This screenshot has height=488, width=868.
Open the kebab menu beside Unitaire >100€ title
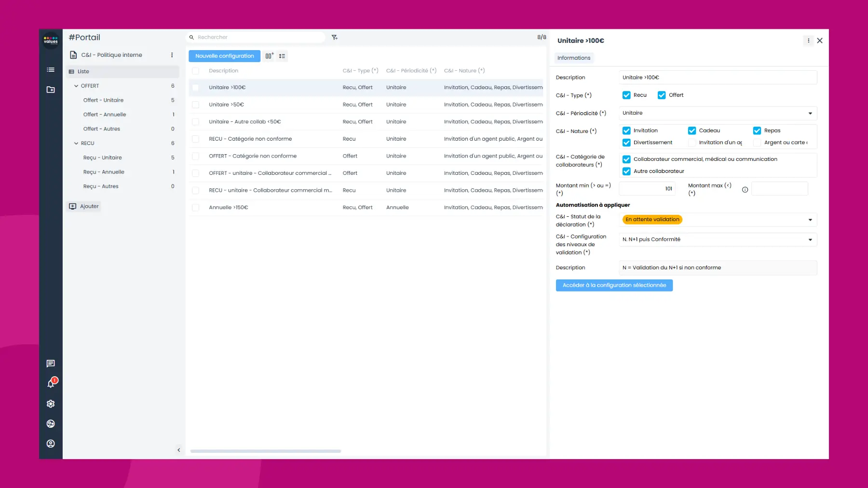click(809, 40)
